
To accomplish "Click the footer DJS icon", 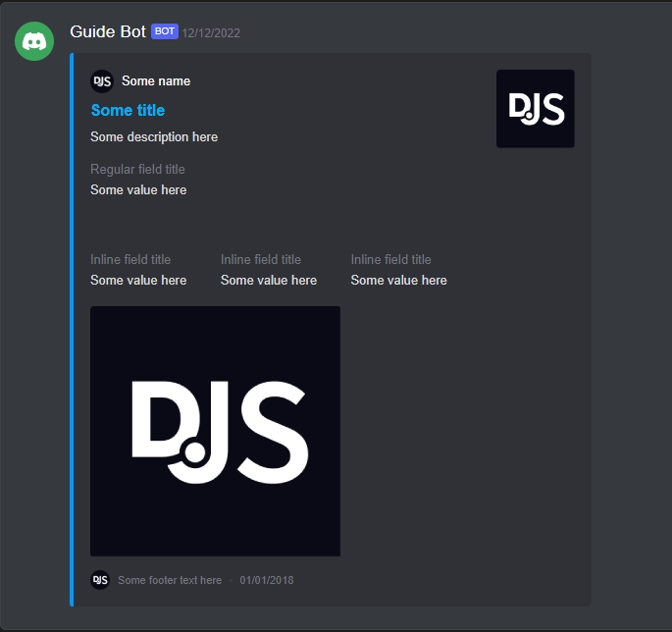I will 100,580.
